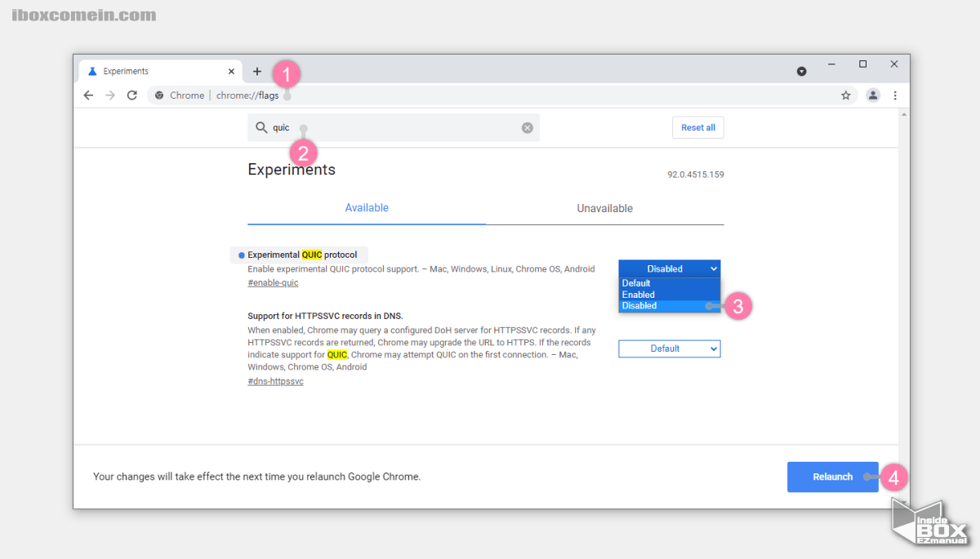Clear the quic search text
The height and width of the screenshot is (559, 980).
pyautogui.click(x=527, y=128)
